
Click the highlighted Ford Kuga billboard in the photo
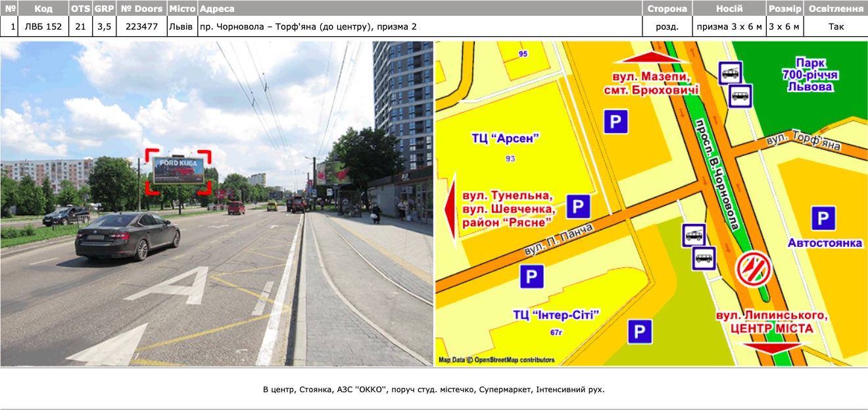(x=178, y=170)
